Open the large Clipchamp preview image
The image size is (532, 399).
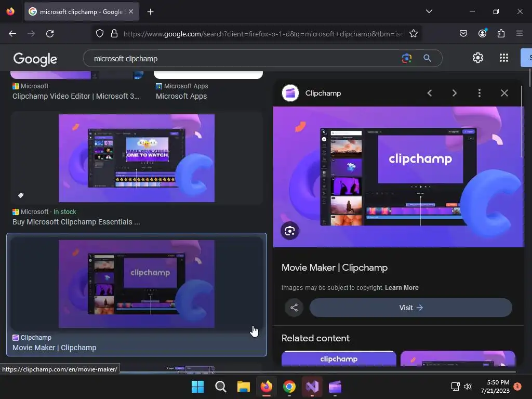[398, 177]
